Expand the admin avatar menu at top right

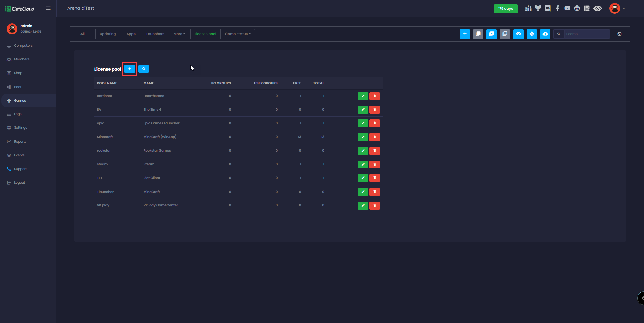point(617,8)
